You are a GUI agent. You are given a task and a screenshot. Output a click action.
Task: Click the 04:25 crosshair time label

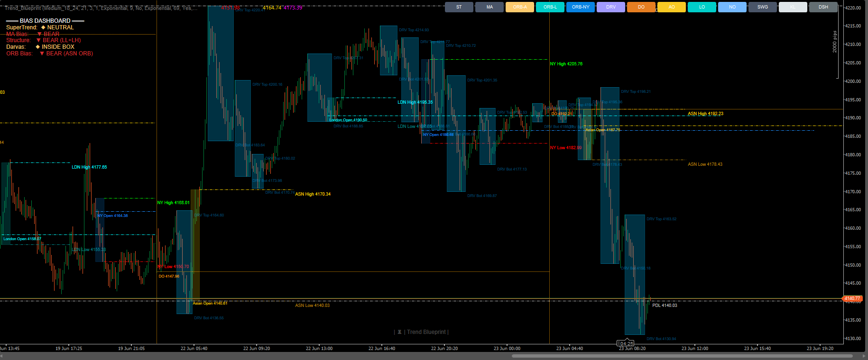pos(626,343)
